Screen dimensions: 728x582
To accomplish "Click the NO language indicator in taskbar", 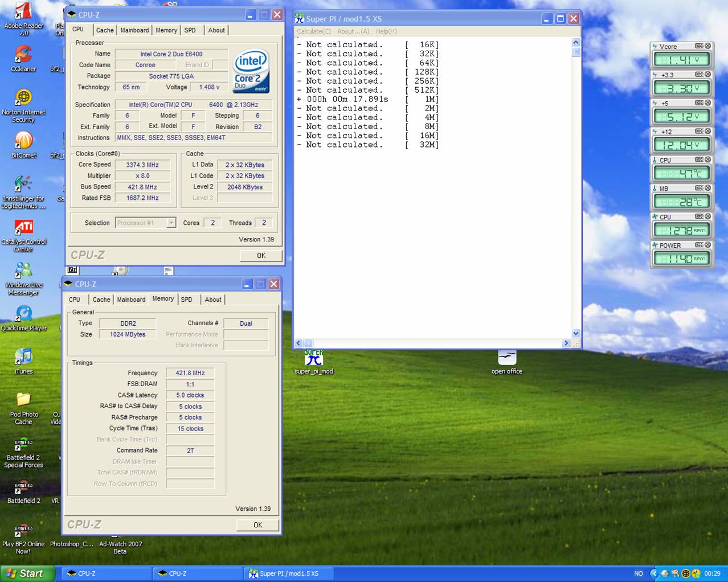I will point(639,573).
